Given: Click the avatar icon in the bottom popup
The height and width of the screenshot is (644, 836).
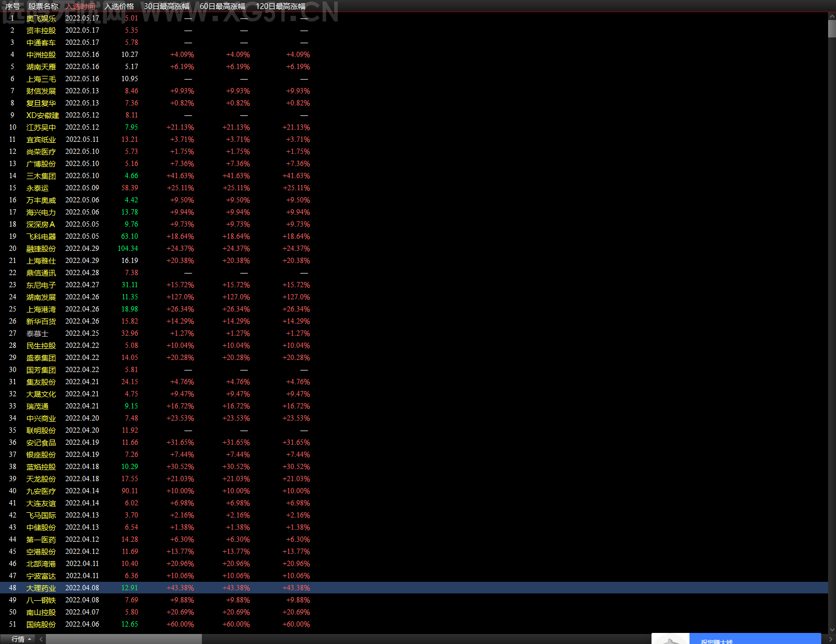Looking at the screenshot, I should (670, 639).
